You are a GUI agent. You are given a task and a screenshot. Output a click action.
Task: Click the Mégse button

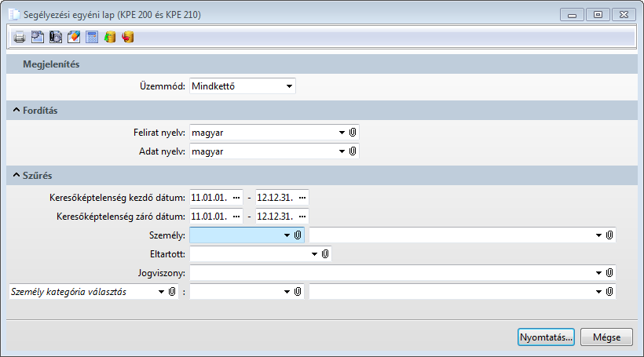click(606, 337)
